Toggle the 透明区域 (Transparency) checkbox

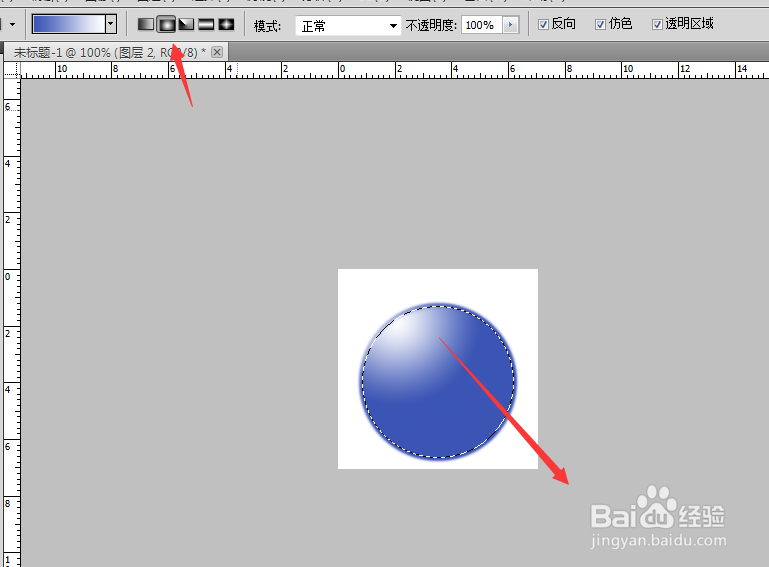tap(657, 24)
